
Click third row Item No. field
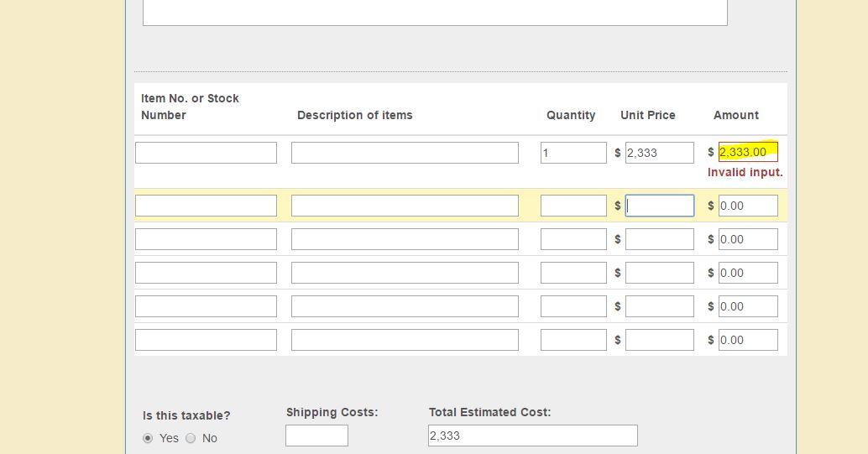(x=206, y=239)
